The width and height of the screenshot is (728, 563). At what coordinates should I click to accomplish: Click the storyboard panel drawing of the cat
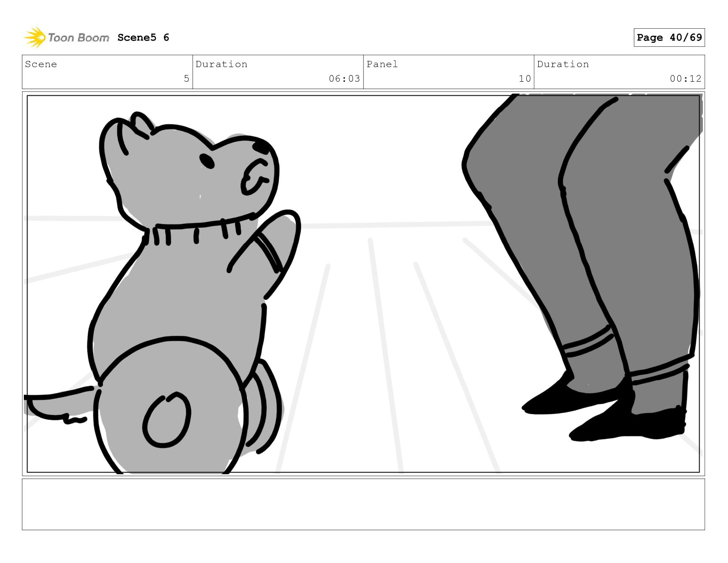363,284
